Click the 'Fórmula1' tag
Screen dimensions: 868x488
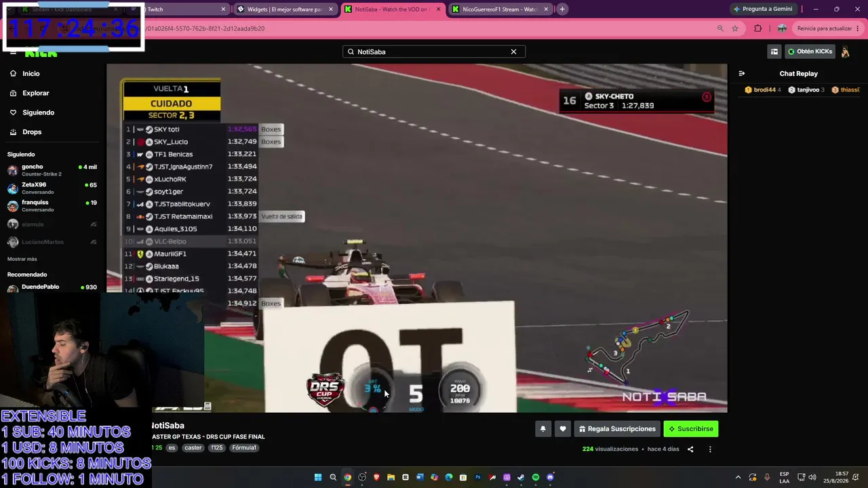click(x=244, y=447)
